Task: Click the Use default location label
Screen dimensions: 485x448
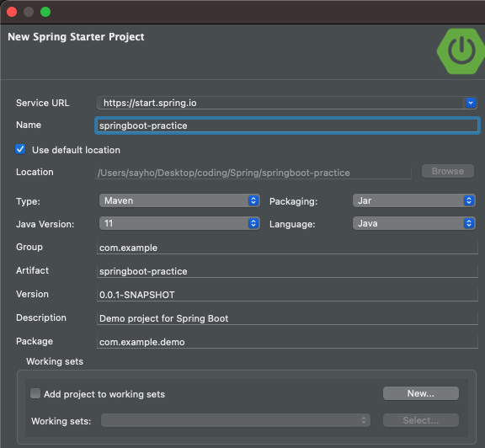Action: (x=76, y=150)
